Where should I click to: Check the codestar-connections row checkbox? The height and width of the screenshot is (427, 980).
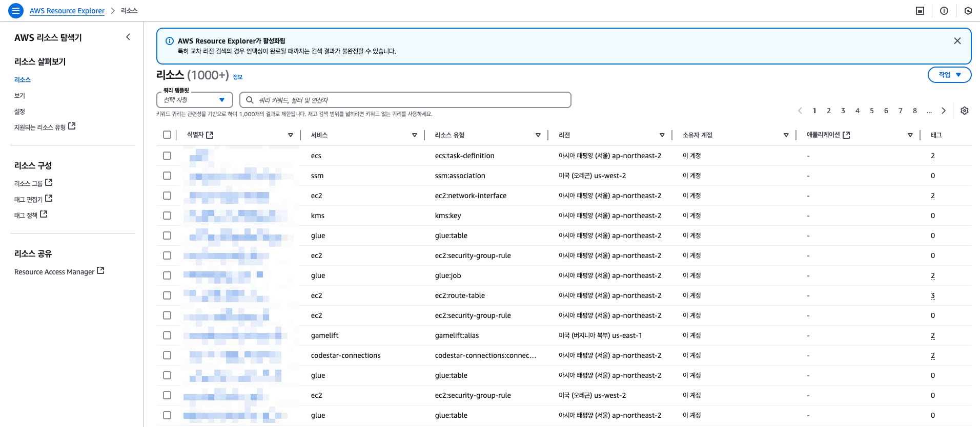pyautogui.click(x=167, y=355)
